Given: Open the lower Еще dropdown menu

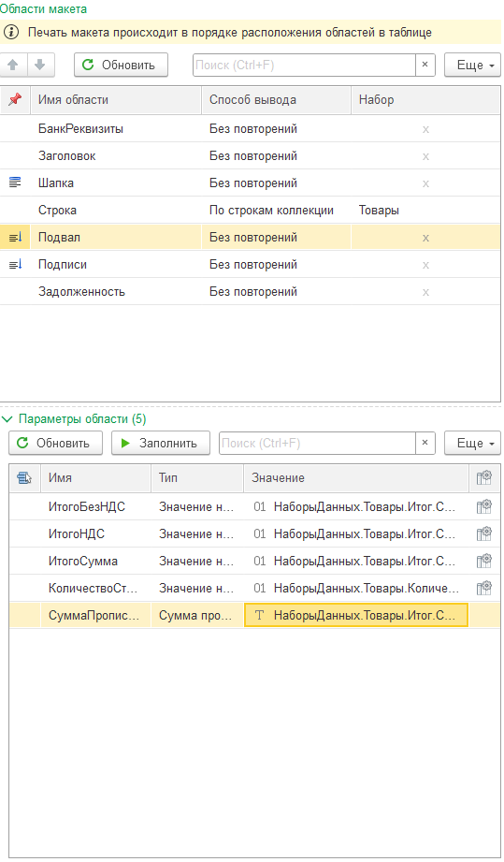Looking at the screenshot, I should click(472, 443).
